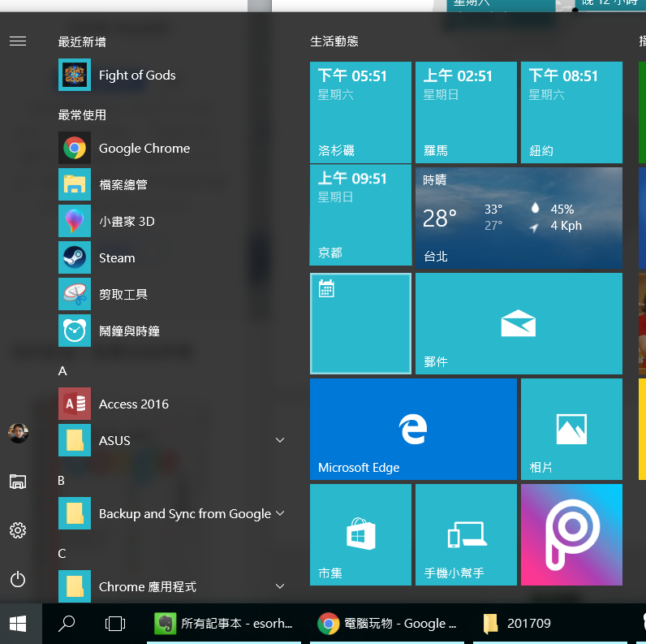Image resolution: width=646 pixels, height=644 pixels.
Task: Switch to 201709 folder taskbar window
Action: [550, 624]
